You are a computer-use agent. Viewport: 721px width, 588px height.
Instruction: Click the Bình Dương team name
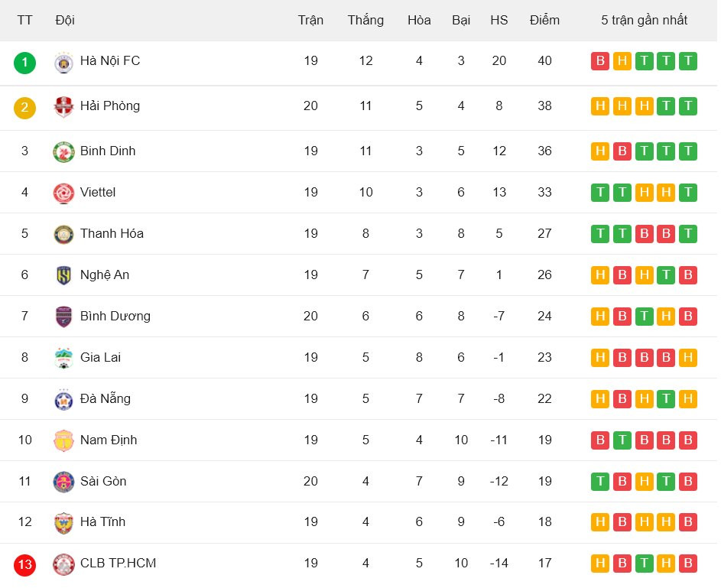click(x=115, y=316)
